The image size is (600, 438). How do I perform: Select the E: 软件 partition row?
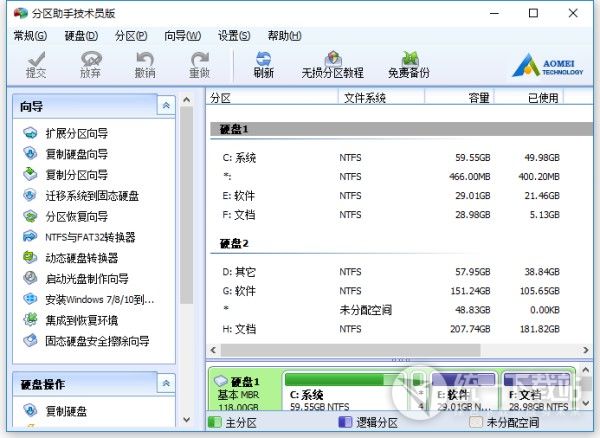pos(400,196)
